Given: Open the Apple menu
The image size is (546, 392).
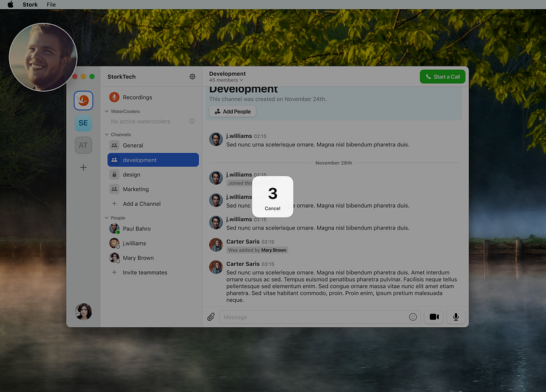Looking at the screenshot, I should pos(10,5).
